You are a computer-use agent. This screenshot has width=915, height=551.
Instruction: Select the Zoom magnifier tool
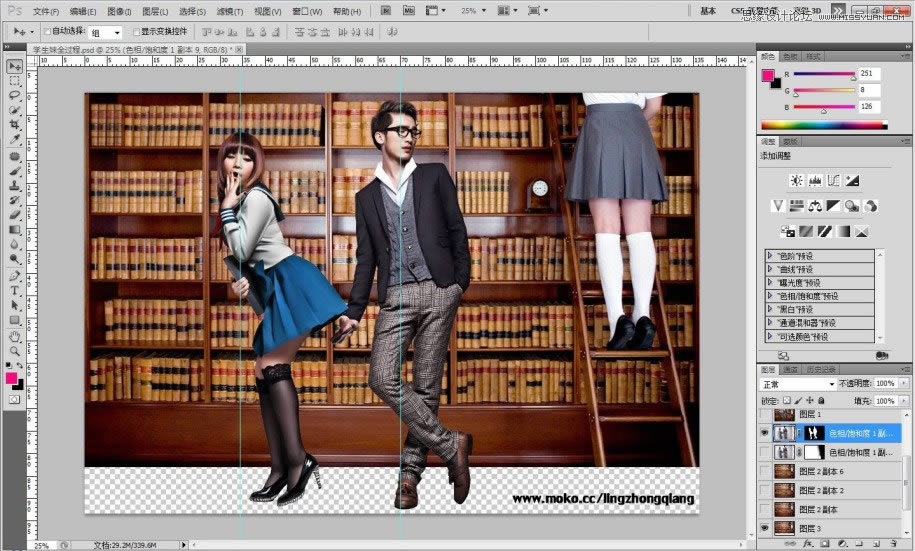click(x=15, y=351)
